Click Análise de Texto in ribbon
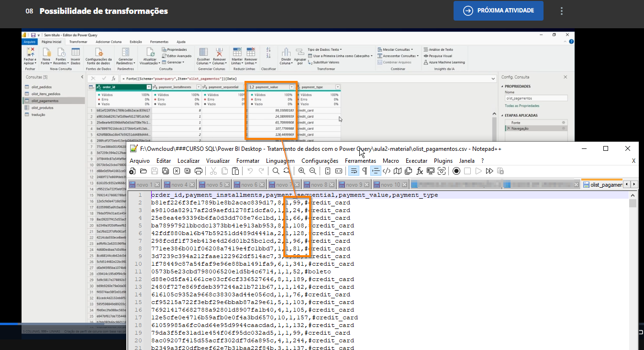644x350 pixels. pyautogui.click(x=438, y=49)
